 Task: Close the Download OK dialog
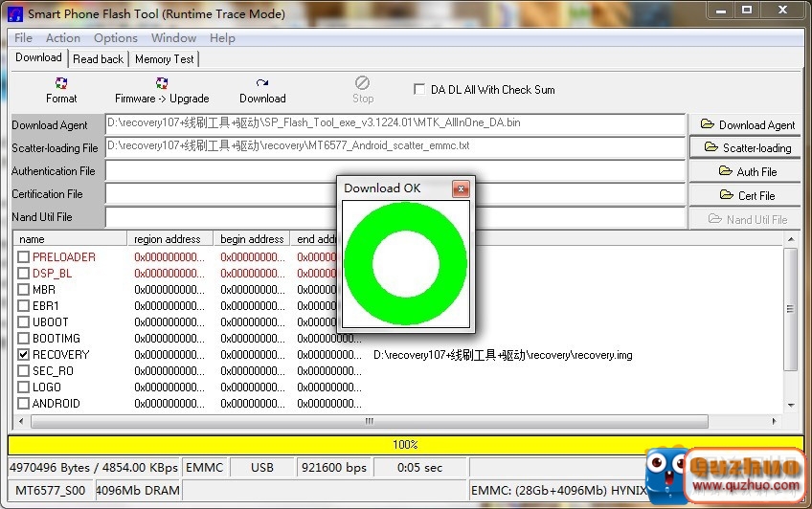pyautogui.click(x=461, y=188)
